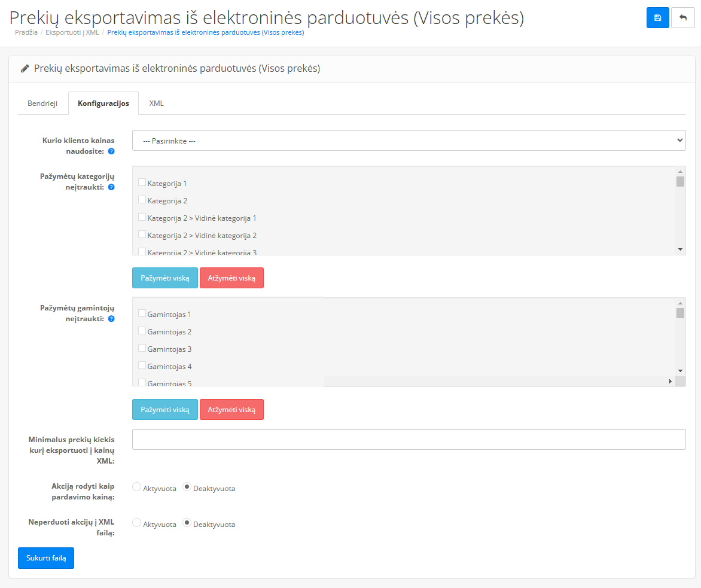Click Sukurti failą button
The height and width of the screenshot is (588, 701).
click(46, 558)
